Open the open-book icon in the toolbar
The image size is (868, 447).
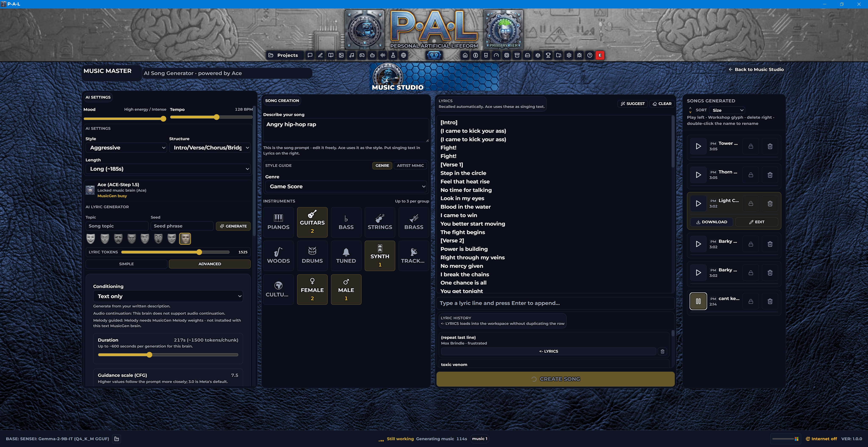[331, 55]
